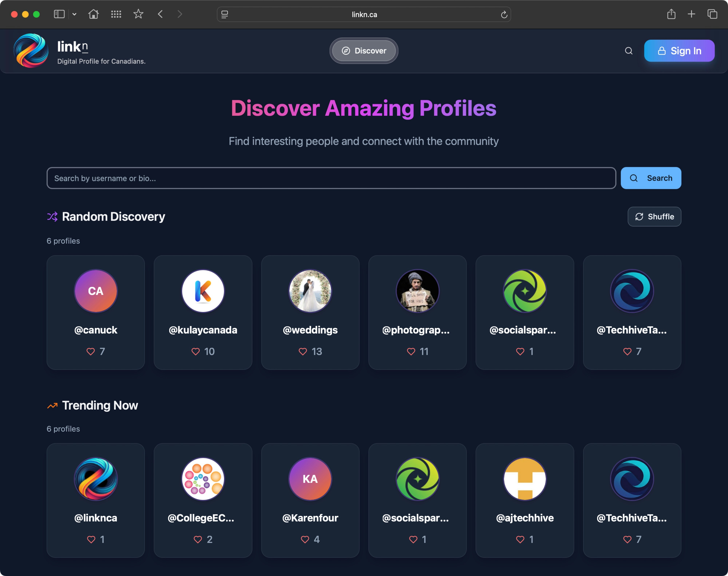Open Safari page reader menu icon
Screen dimensions: 728x576
coord(225,15)
